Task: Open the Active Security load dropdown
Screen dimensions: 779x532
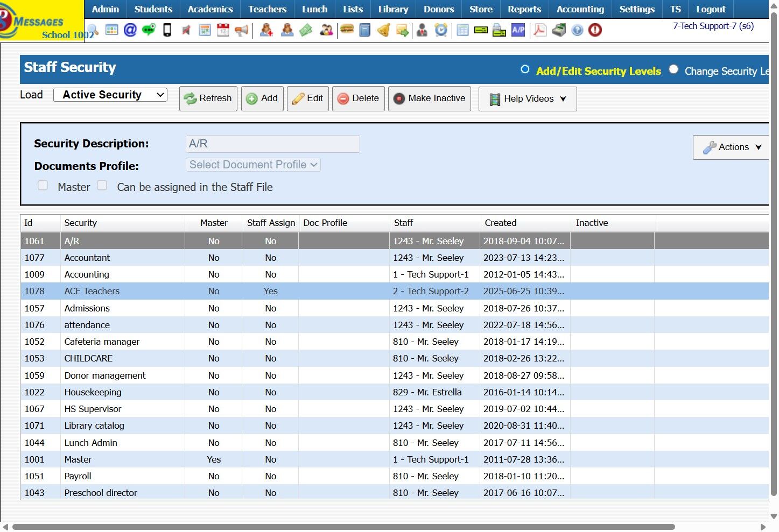Action: (x=110, y=95)
